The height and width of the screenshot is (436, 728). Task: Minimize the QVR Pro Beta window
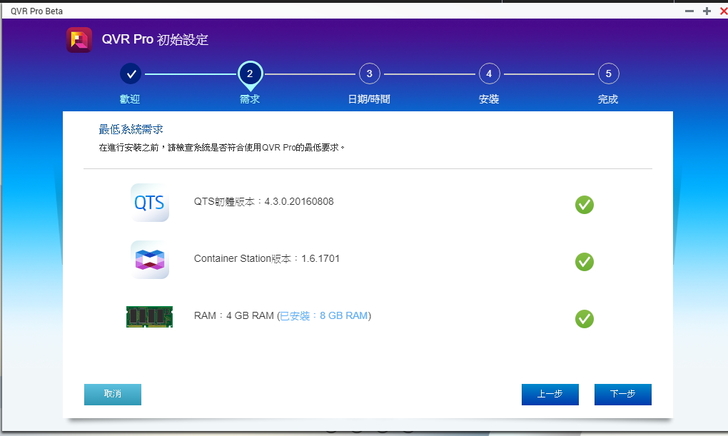point(689,11)
